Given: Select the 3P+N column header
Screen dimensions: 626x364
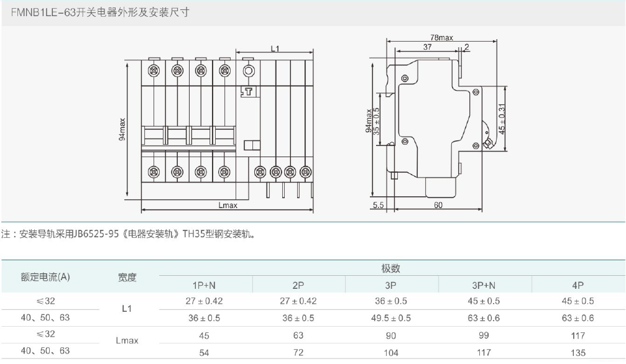Looking at the screenshot, I should (x=484, y=285).
